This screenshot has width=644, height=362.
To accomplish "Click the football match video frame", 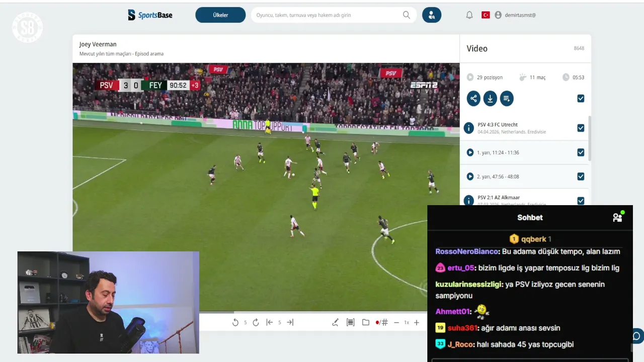I will tap(266, 186).
